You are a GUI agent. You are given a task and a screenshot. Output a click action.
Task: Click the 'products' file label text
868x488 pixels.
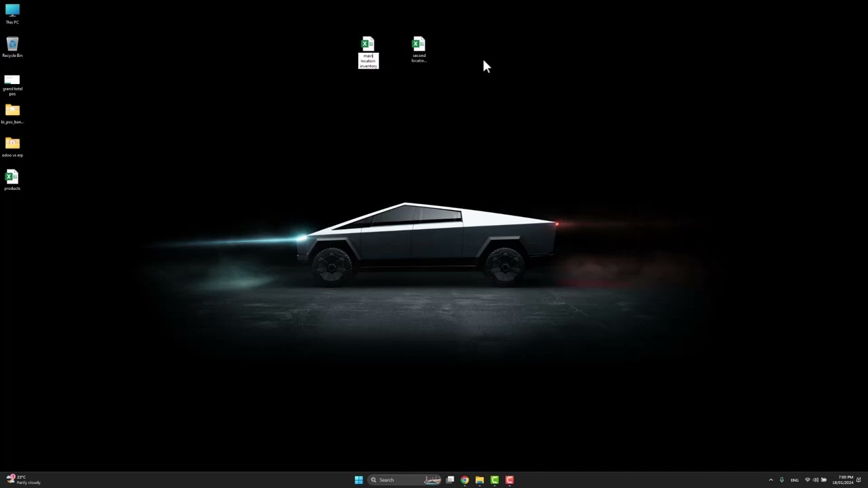tap(12, 188)
